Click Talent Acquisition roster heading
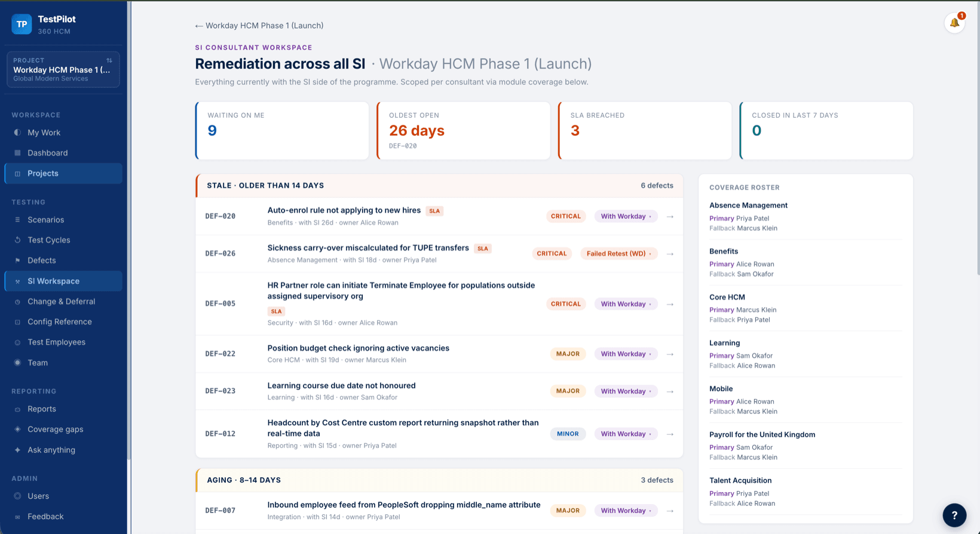This screenshot has width=980, height=534. [x=740, y=480]
